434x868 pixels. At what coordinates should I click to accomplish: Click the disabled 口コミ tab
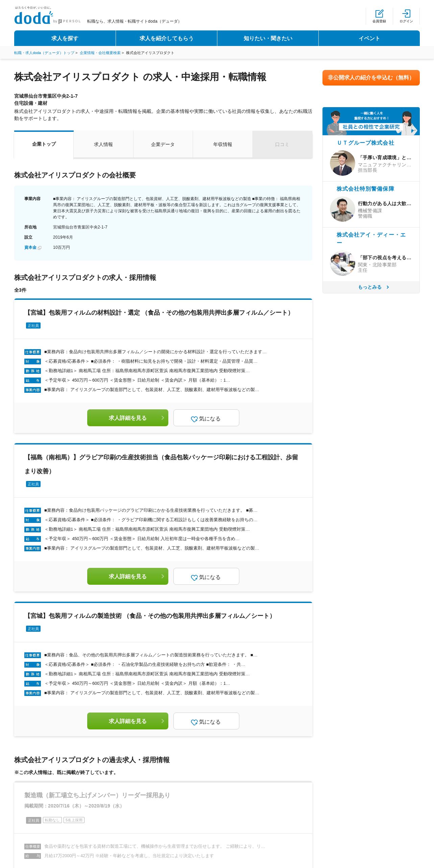(x=282, y=144)
